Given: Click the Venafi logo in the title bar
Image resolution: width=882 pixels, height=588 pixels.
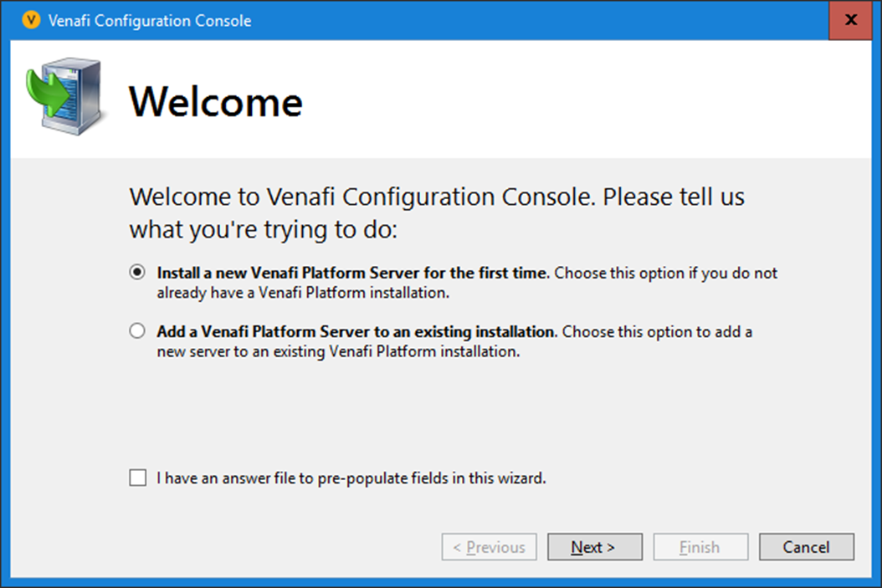Looking at the screenshot, I should click(31, 20).
